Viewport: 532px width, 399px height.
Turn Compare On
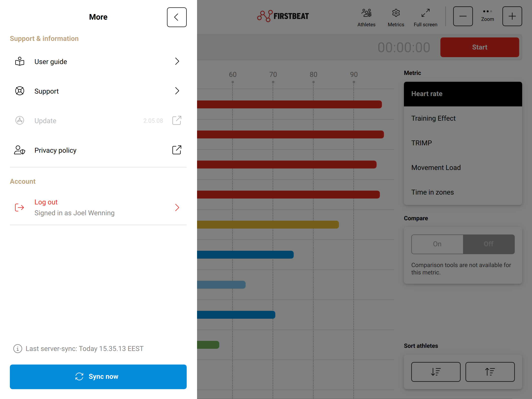point(437,244)
